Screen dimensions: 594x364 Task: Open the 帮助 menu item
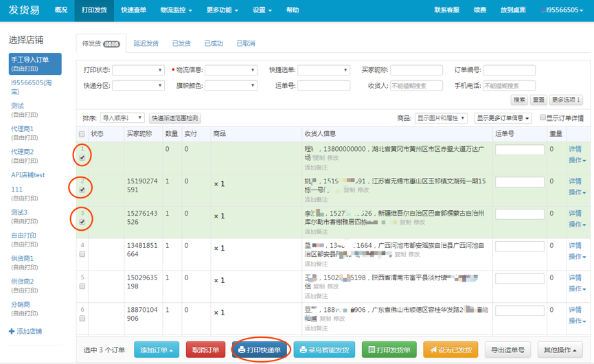tap(293, 10)
